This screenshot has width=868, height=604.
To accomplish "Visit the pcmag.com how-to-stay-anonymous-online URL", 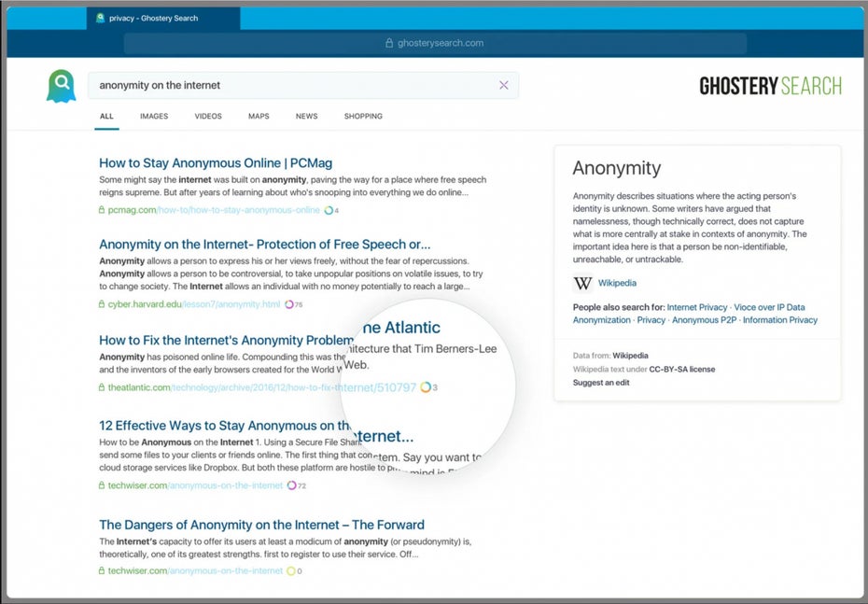I will tap(214, 210).
